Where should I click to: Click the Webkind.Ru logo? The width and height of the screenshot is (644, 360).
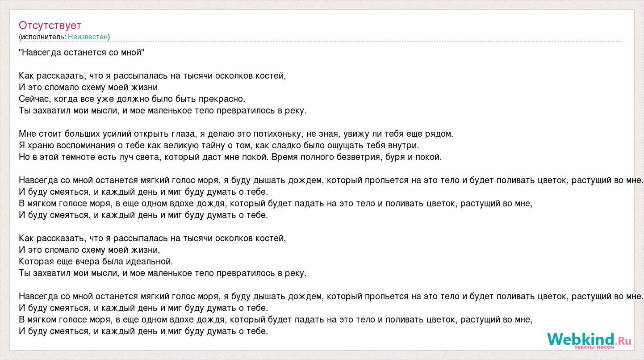click(x=589, y=340)
